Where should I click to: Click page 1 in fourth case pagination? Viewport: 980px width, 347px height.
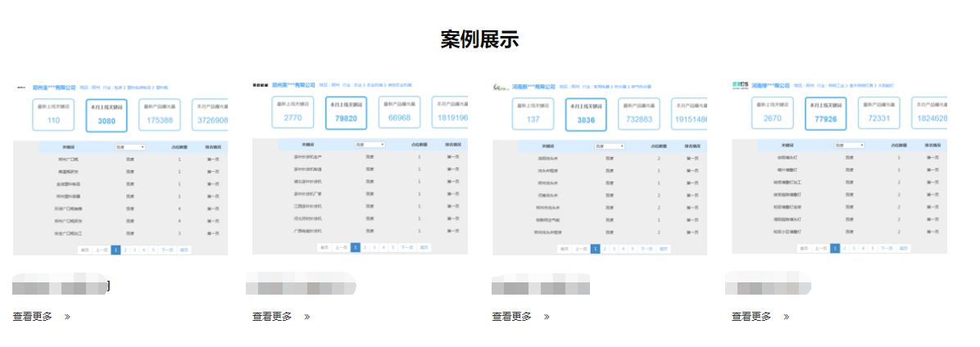[835, 247]
